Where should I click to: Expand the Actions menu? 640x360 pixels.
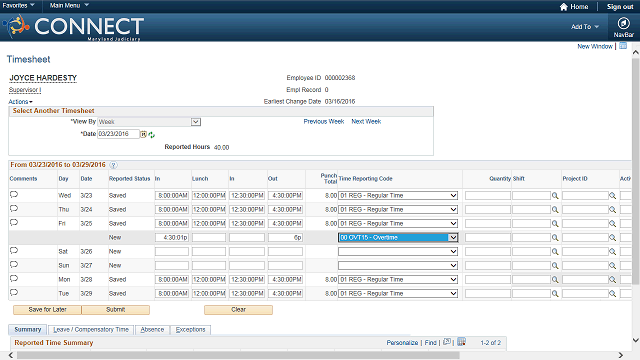click(20, 102)
